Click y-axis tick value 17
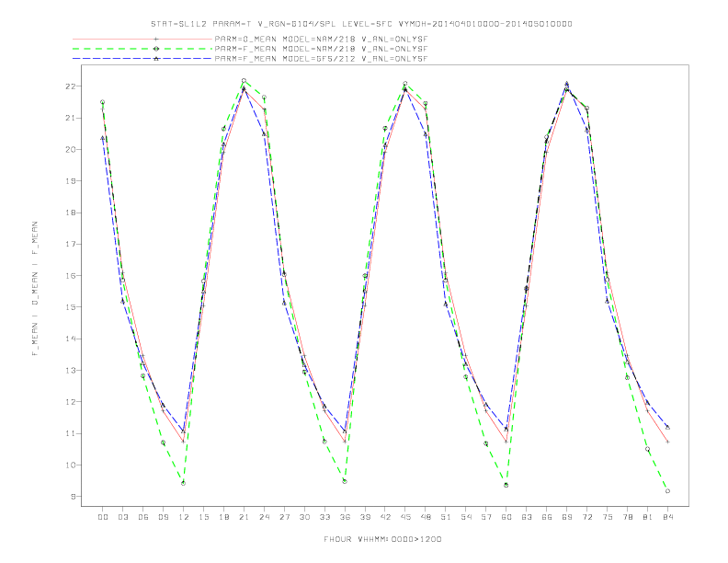The width and height of the screenshot is (728, 563). click(71, 245)
